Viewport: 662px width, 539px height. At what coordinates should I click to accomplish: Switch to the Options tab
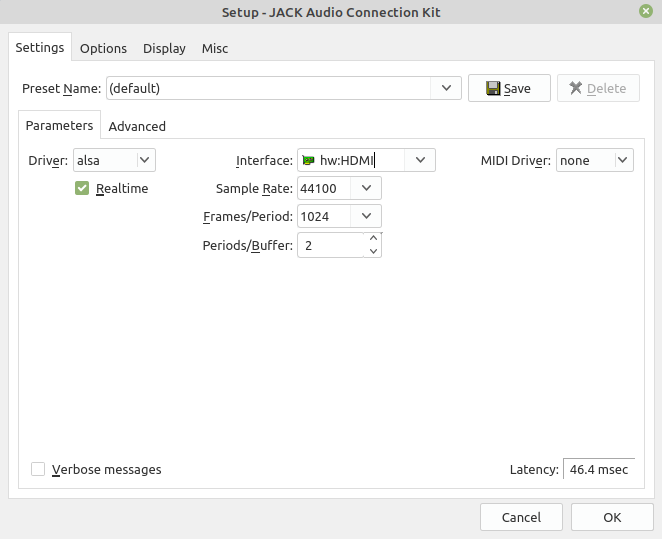click(103, 49)
